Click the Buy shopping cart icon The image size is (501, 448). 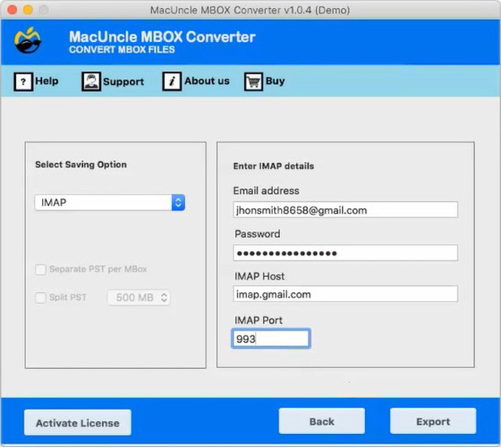pos(253,82)
